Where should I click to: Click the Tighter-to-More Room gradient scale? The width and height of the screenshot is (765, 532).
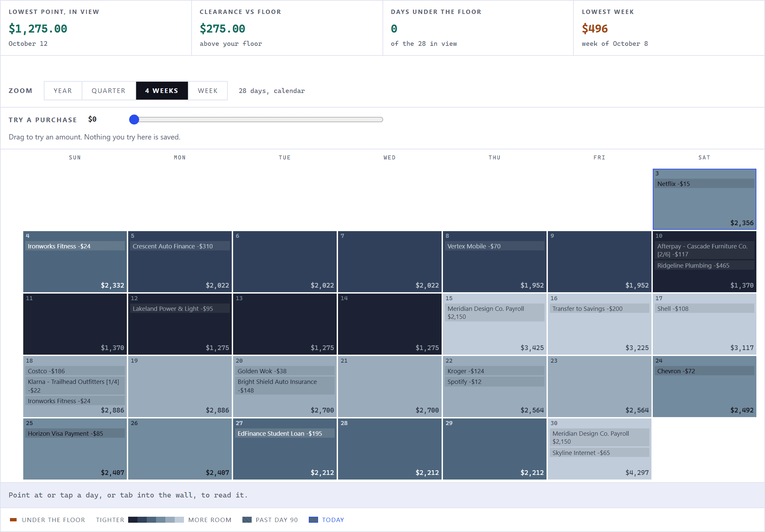(x=156, y=520)
